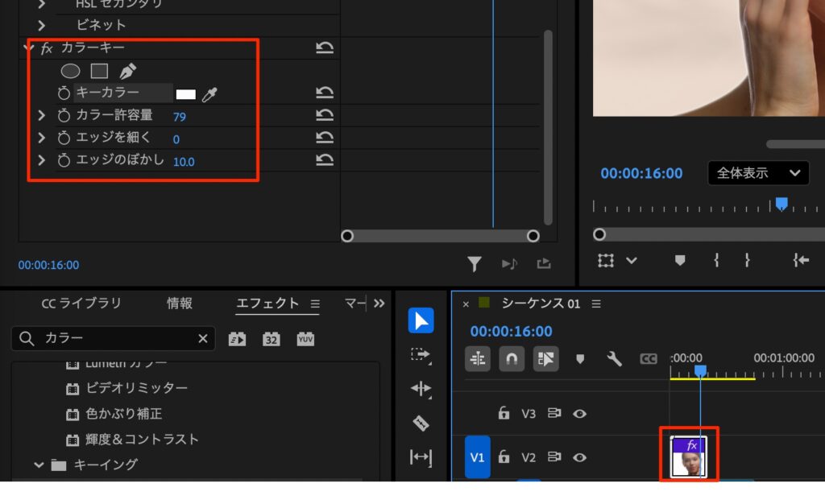Clear the effects search field
The height and width of the screenshot is (504, 825).
[202, 339]
